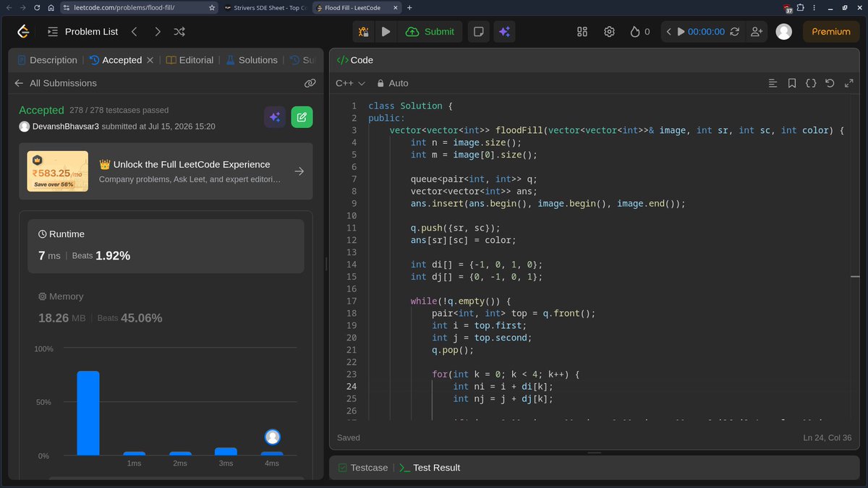Screen dimensions: 868x488
Task: Click the invite user icon
Action: tap(757, 32)
